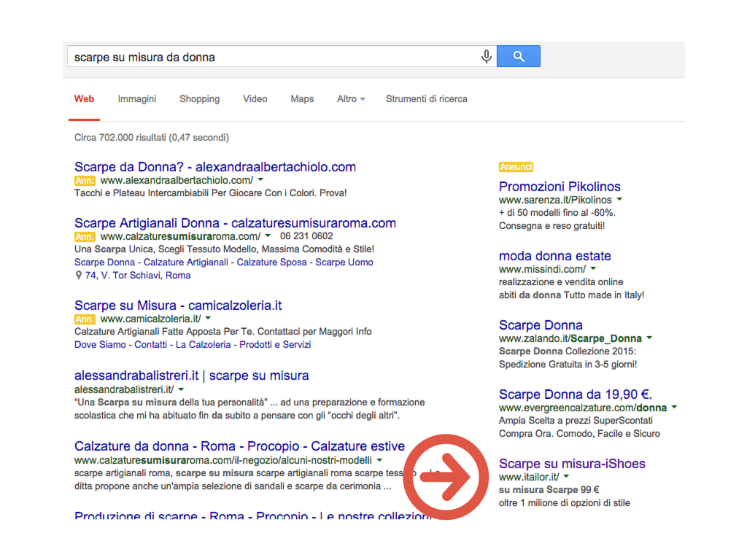This screenshot has width=747, height=560.
Task: Open the Prodotti e Servizi sitelink
Action: click(x=275, y=345)
